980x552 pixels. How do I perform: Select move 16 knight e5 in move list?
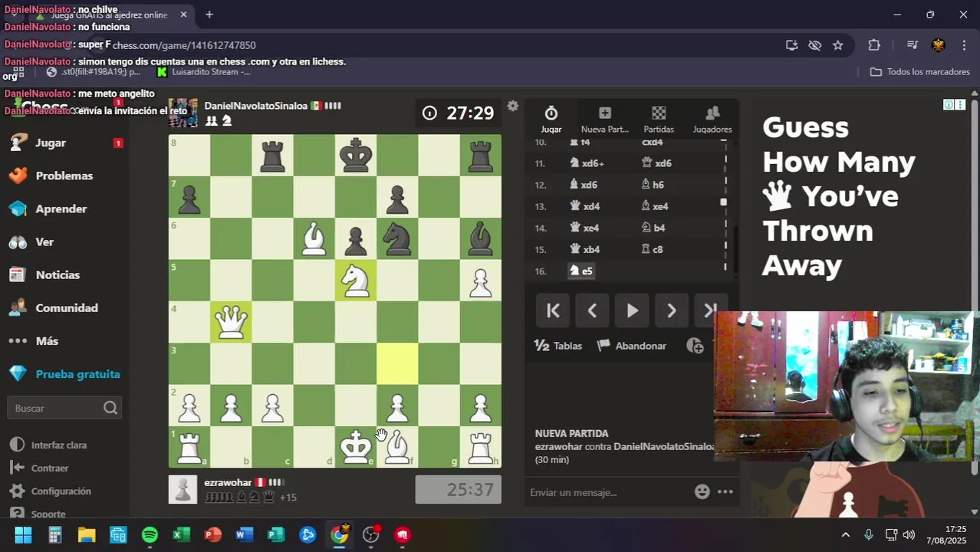[581, 271]
